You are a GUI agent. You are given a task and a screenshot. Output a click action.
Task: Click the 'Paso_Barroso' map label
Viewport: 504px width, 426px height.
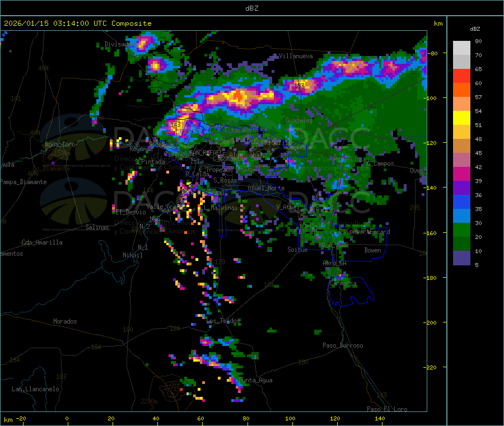click(343, 345)
